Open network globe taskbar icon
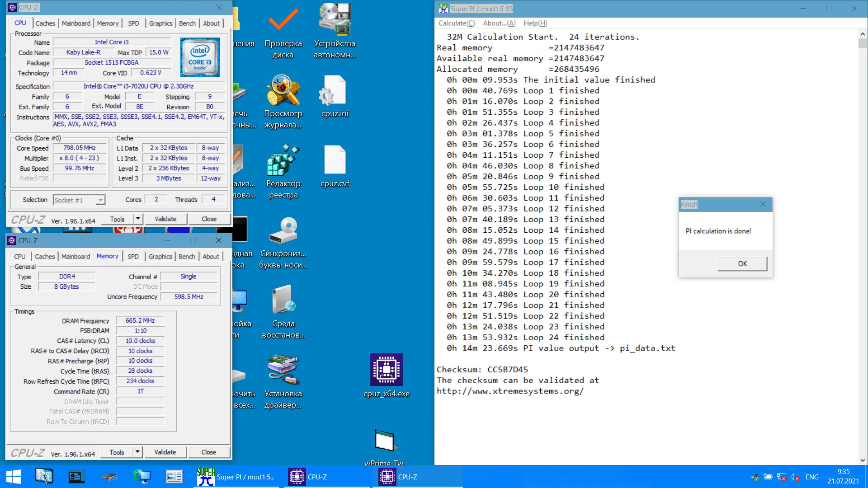The height and width of the screenshot is (488, 868). (142, 477)
